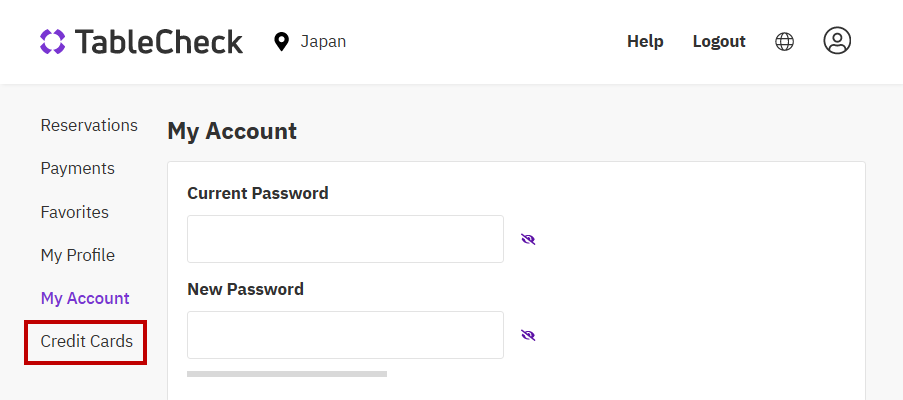This screenshot has width=903, height=400.
Task: Go to Reservations in sidebar
Action: click(x=89, y=125)
